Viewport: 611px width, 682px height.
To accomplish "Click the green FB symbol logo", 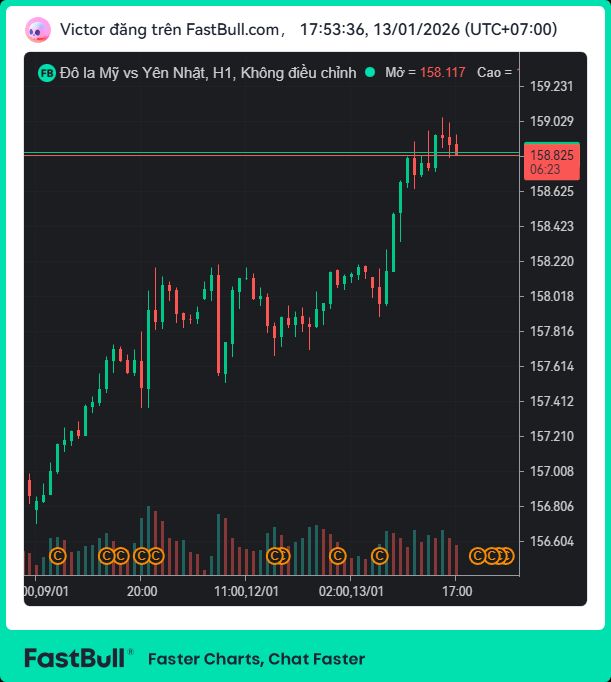I will click(46, 73).
